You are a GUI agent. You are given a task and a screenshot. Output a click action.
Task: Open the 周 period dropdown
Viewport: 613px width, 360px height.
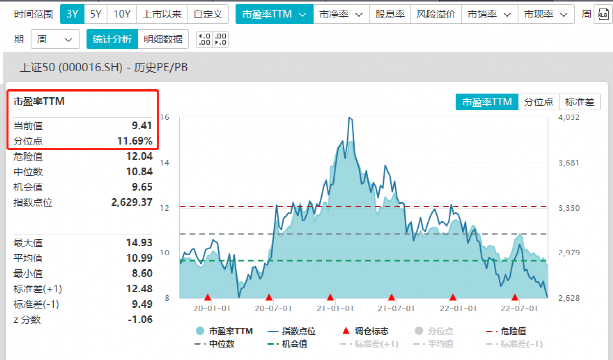(55, 39)
